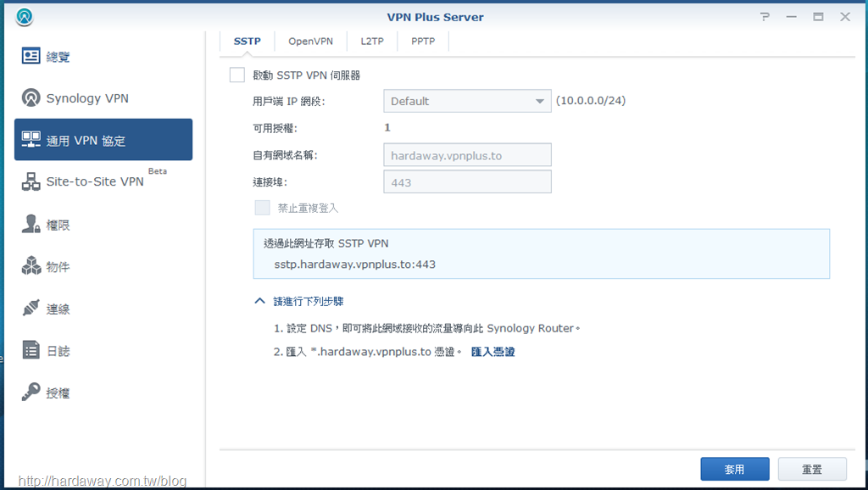Open 授權 in the sidebar
868x490 pixels.
(x=103, y=392)
